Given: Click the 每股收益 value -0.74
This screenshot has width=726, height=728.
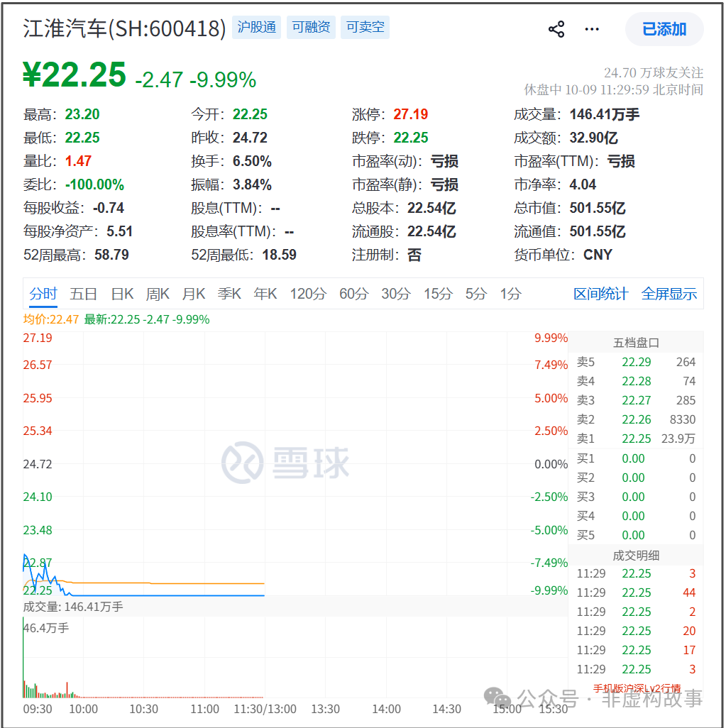Looking at the screenshot, I should [109, 208].
